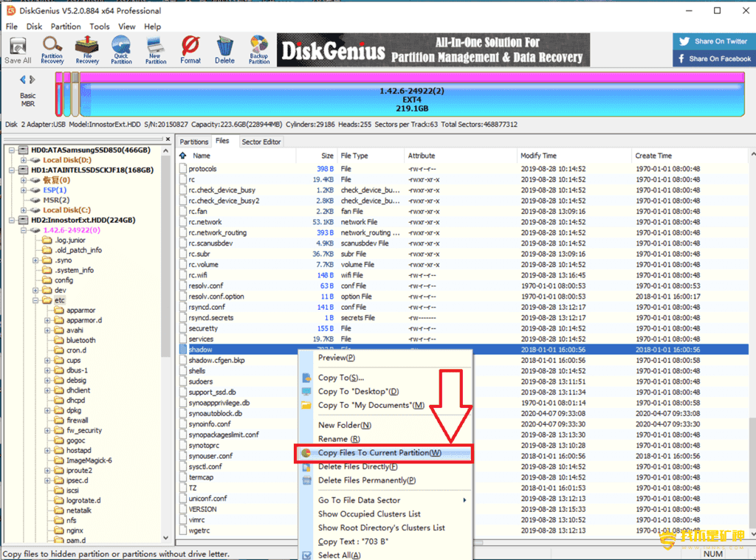Open the Partition Recovery tool
This screenshot has width=756, height=560.
pos(52,50)
